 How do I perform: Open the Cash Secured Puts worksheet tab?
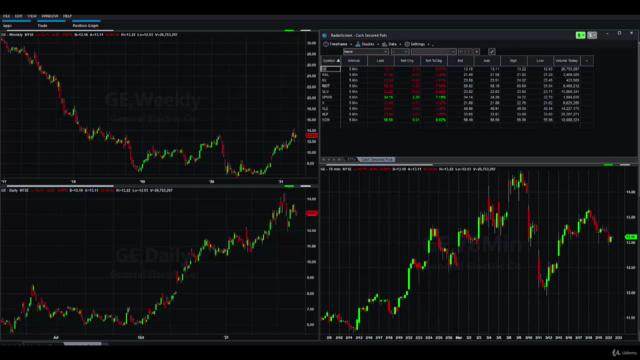point(377,160)
